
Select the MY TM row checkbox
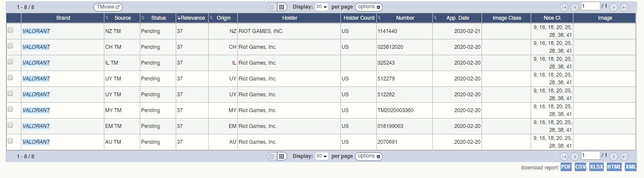tap(10, 109)
